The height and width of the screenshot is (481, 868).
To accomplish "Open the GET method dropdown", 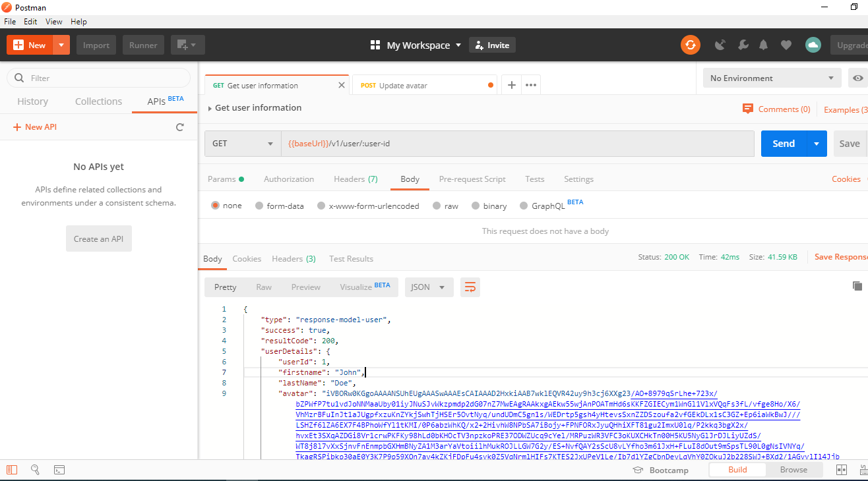I will tap(243, 144).
